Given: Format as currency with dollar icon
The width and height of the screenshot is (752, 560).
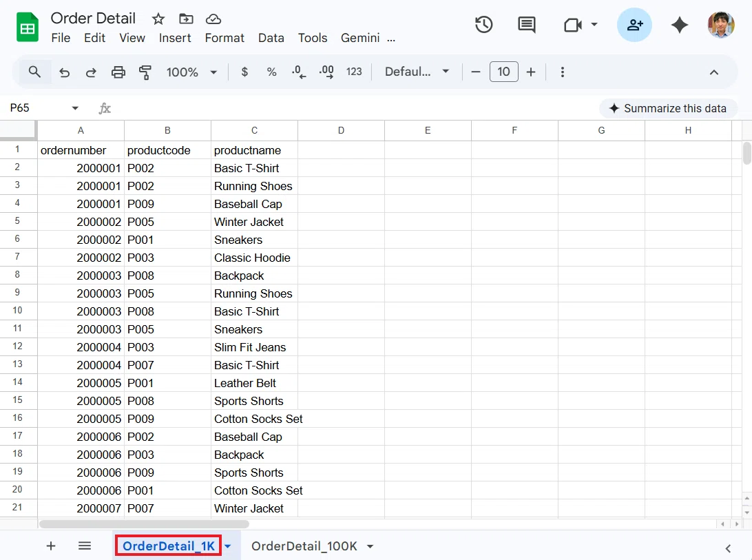Looking at the screenshot, I should 244,72.
